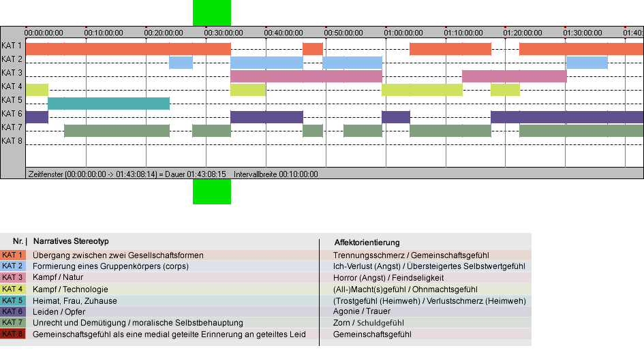Click the pink KAT 3 legend swatch
The width and height of the screenshot is (644, 361).
pos(13,278)
